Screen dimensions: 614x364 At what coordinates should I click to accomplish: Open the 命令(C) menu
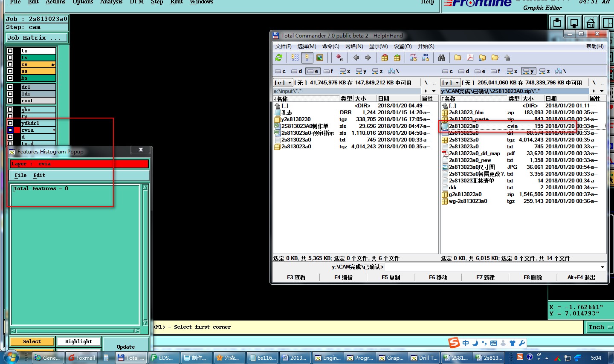331,46
